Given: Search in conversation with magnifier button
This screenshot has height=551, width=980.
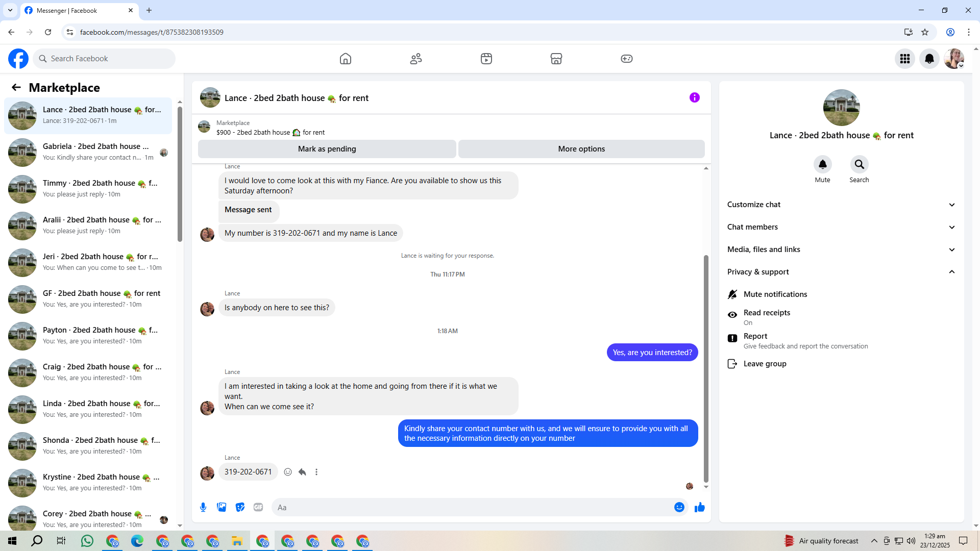Looking at the screenshot, I should click(860, 164).
